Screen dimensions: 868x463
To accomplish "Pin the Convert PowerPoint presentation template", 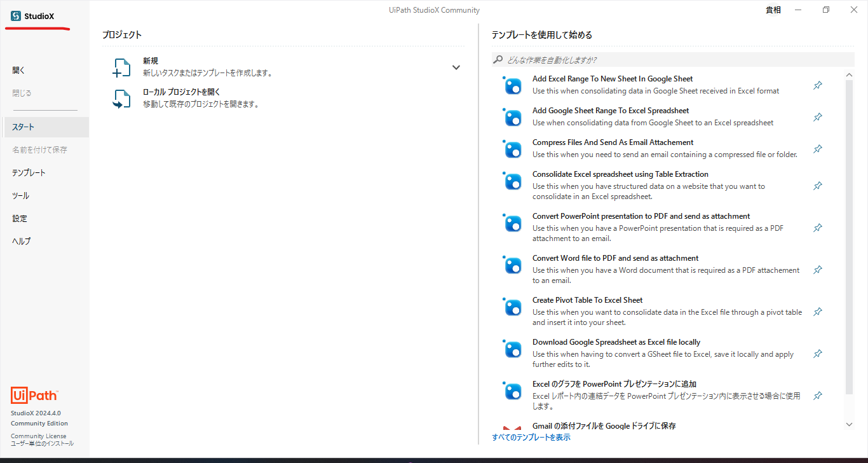I will coord(818,228).
